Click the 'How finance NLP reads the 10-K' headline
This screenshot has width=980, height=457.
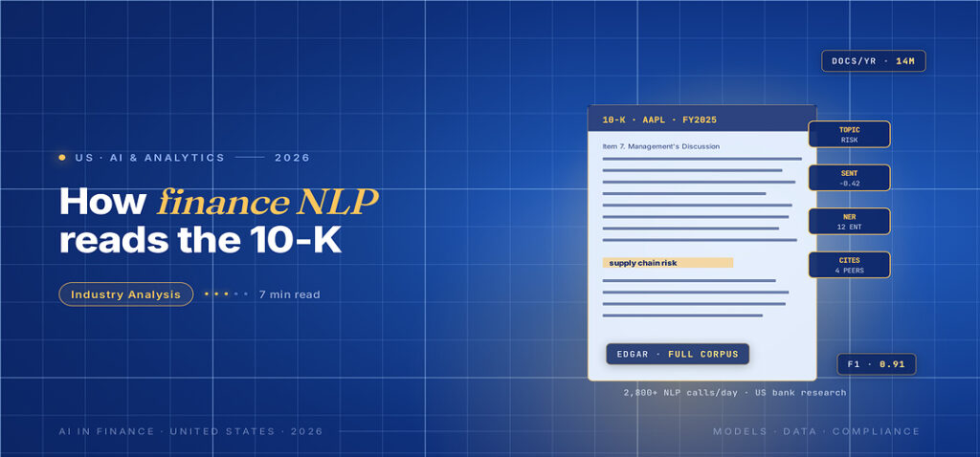tap(219, 221)
